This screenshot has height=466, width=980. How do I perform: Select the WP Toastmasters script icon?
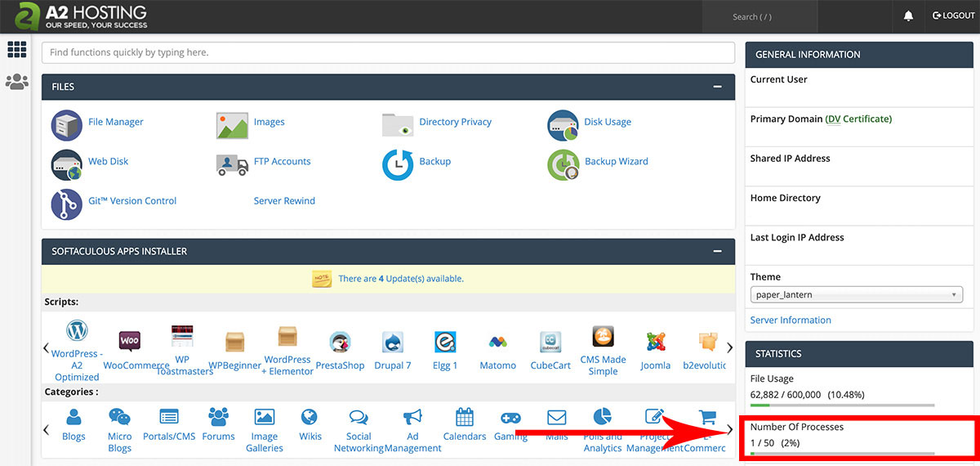(182, 336)
